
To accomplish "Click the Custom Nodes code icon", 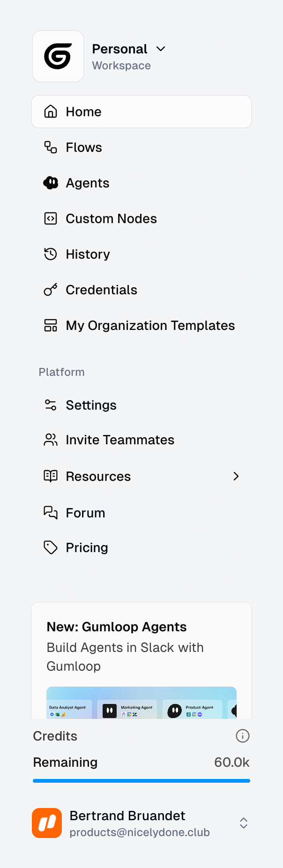I will (x=51, y=218).
